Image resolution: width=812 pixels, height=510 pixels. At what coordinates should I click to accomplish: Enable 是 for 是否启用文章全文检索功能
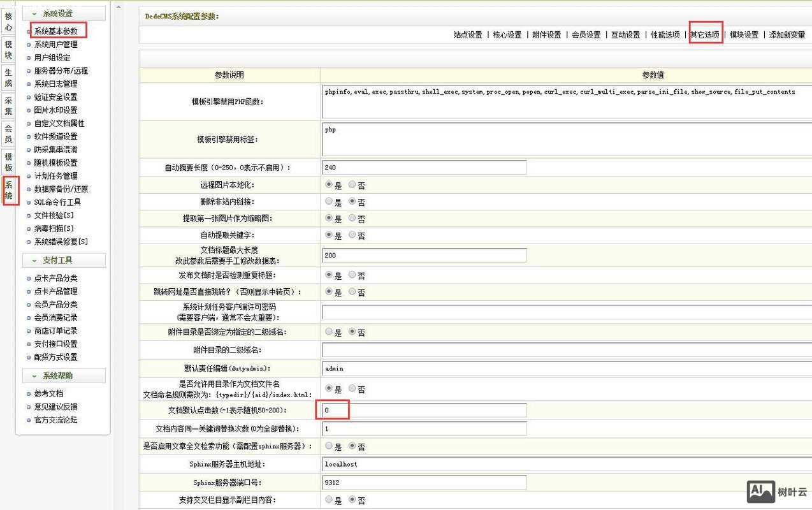(328, 446)
